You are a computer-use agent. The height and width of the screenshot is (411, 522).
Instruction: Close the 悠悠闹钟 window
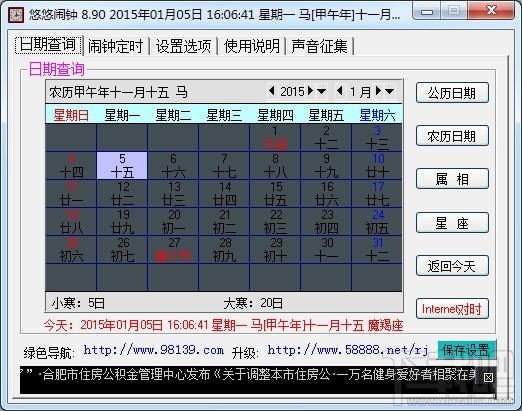point(491,10)
